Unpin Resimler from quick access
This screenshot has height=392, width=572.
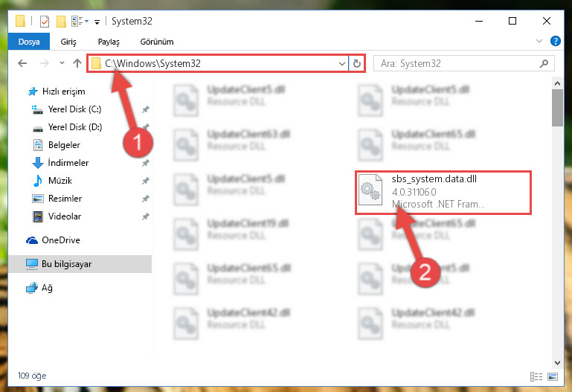[146, 199]
